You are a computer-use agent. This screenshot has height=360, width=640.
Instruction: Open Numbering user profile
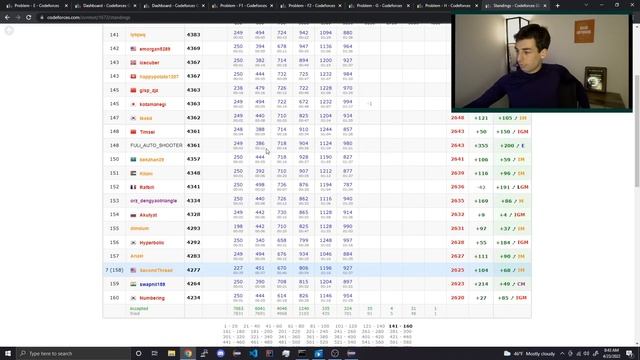coord(152,298)
